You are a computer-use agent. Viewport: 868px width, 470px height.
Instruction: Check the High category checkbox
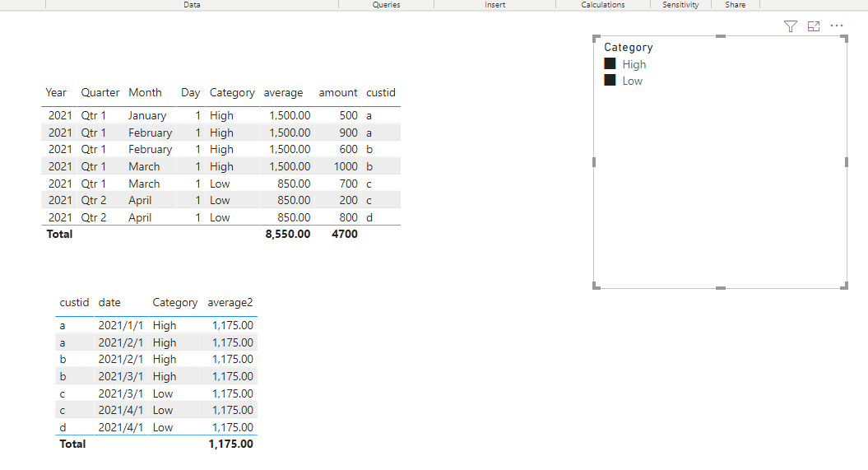pos(610,63)
